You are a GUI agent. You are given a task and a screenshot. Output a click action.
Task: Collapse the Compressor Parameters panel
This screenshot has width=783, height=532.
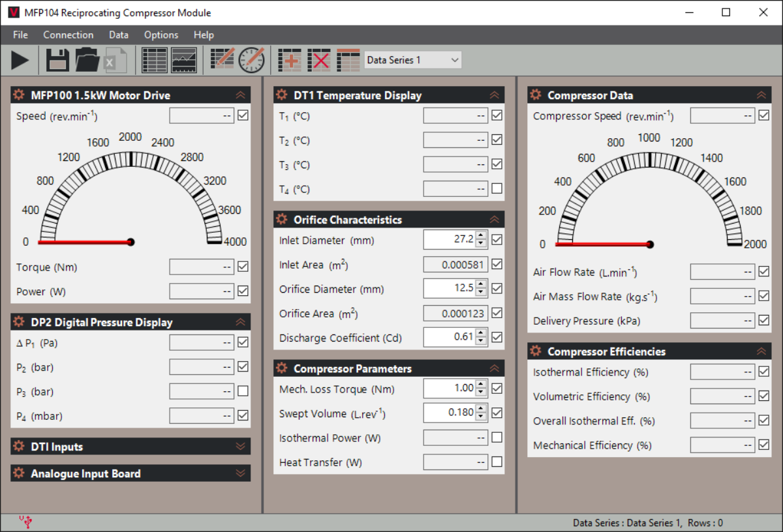click(495, 368)
